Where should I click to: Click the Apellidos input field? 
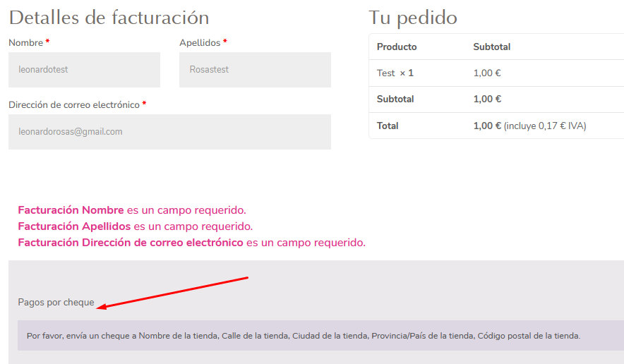(255, 70)
